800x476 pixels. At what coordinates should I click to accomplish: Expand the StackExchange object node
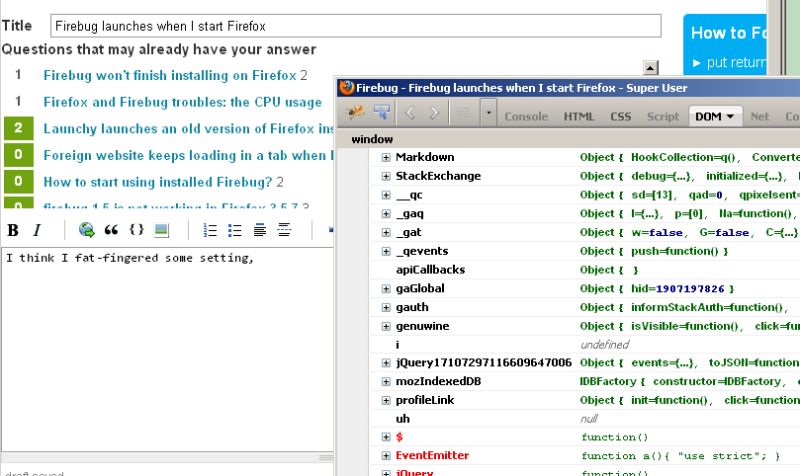point(386,177)
